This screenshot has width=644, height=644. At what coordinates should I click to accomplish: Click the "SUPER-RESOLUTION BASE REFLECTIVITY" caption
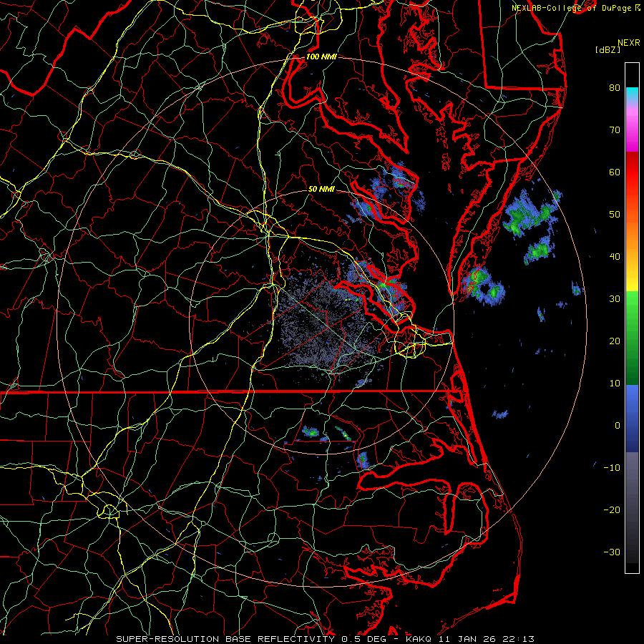[x=225, y=639]
